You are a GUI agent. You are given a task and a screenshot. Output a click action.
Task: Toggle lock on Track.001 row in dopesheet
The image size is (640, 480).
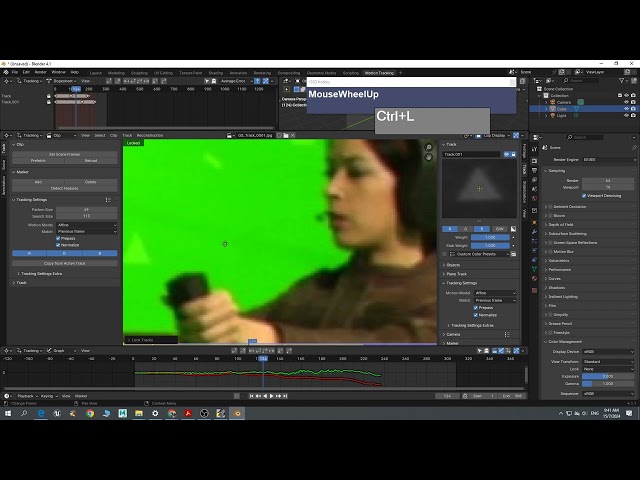(x=49, y=102)
